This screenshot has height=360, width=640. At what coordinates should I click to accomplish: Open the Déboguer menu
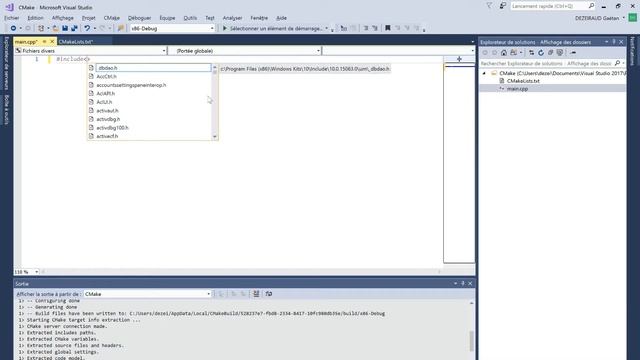coord(139,18)
